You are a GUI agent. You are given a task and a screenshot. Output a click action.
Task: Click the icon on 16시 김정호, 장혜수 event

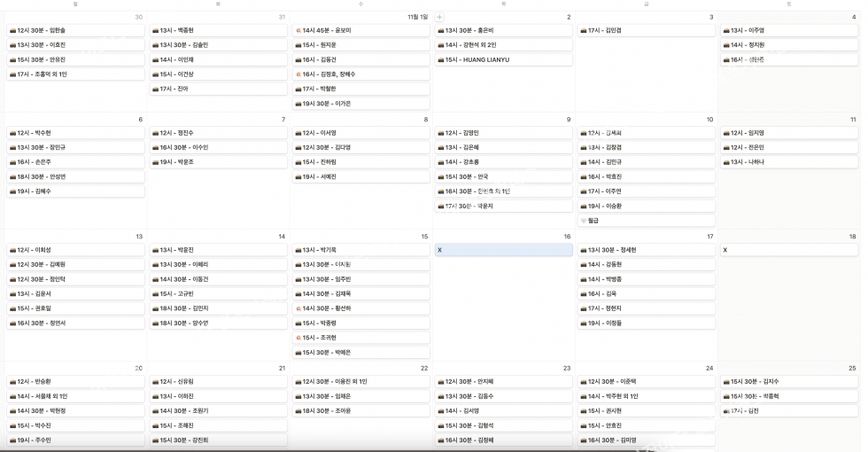pos(298,74)
